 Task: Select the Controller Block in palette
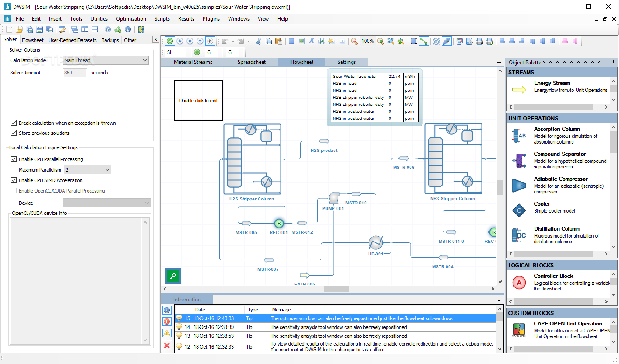click(x=558, y=282)
